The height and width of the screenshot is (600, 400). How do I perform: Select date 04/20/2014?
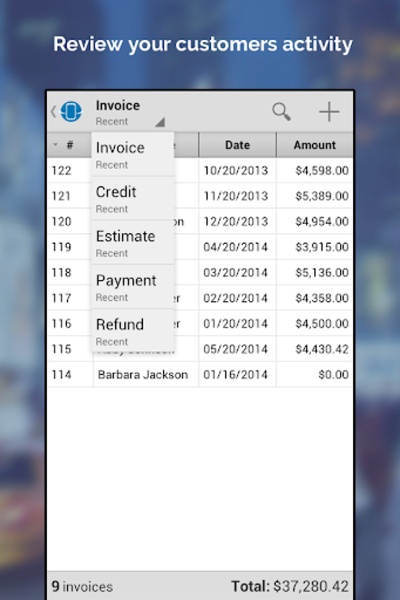tap(235, 247)
